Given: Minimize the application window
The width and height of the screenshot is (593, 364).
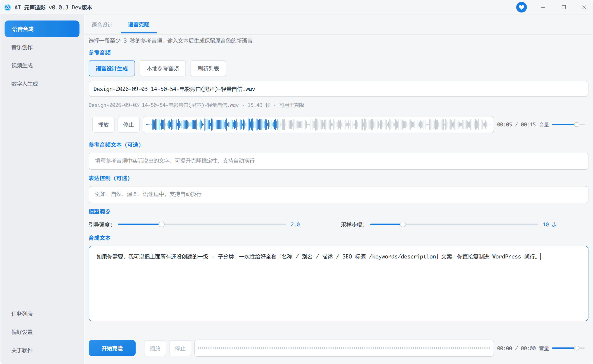Looking at the screenshot, I should pyautogui.click(x=543, y=7).
